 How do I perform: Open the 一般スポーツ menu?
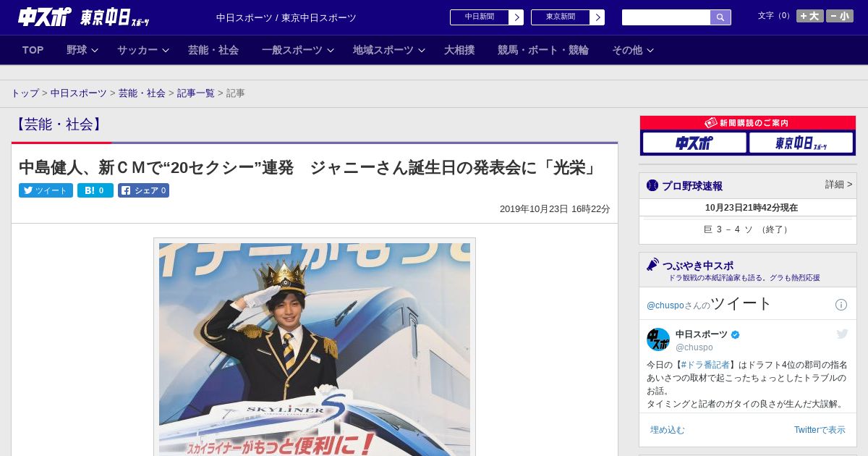click(292, 50)
